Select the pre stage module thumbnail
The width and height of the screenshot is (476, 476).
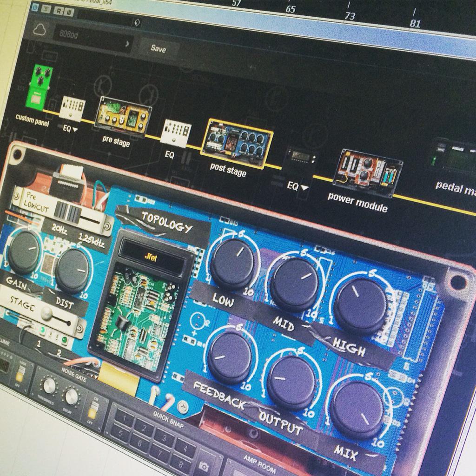(123, 117)
